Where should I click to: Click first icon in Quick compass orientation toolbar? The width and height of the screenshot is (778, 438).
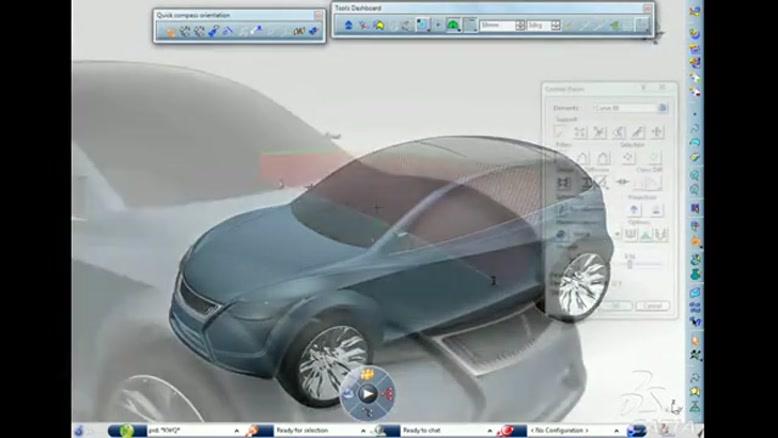click(x=171, y=32)
